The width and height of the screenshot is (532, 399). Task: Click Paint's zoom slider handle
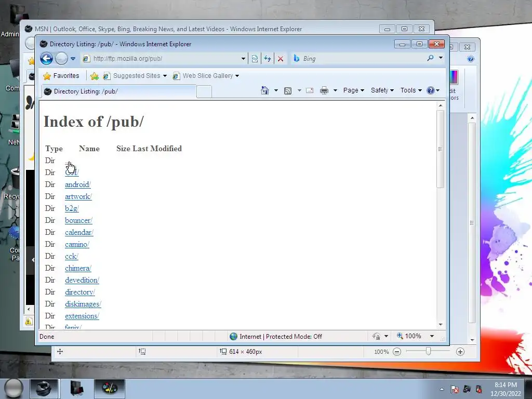click(428, 352)
